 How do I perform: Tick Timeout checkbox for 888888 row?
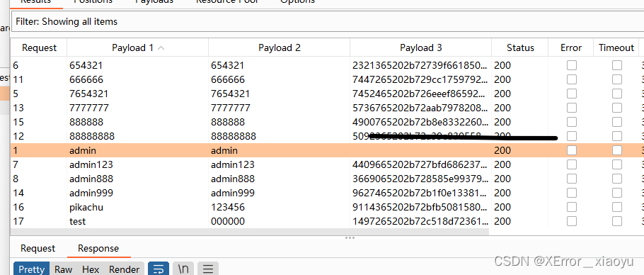[x=617, y=122]
